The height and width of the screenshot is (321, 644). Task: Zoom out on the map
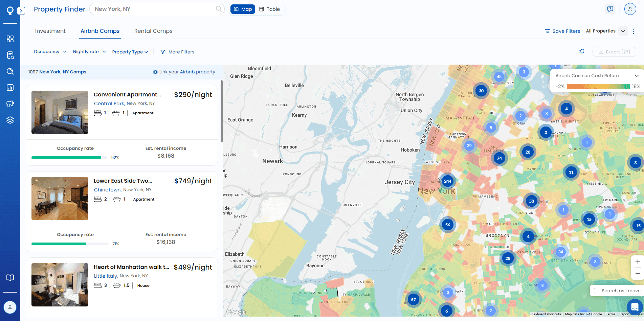coord(638,274)
